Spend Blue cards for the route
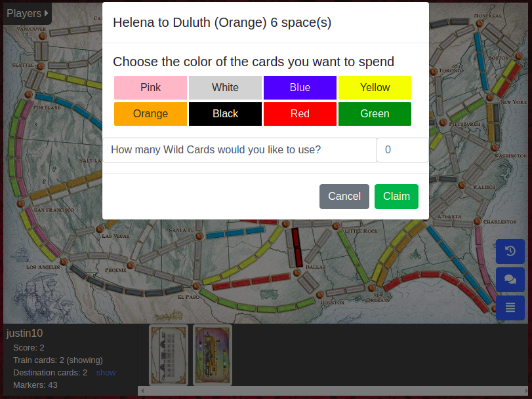Screen dimensions: 532x399 point(300,87)
